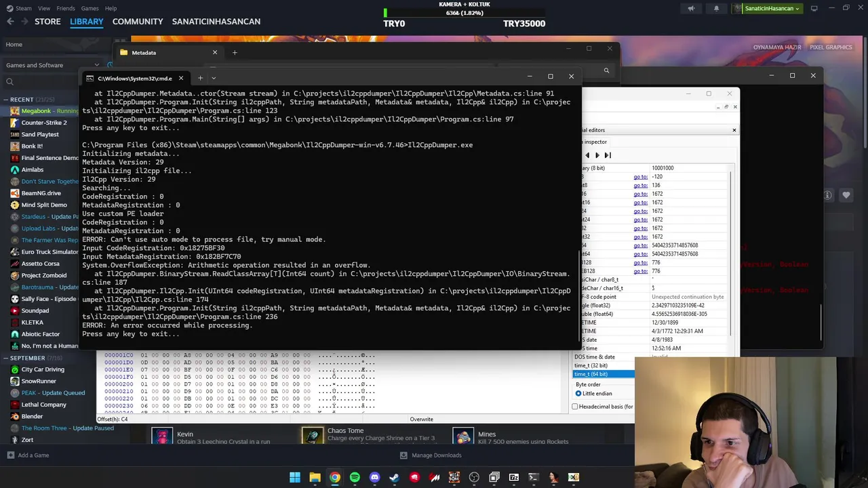Open OBS Studio from the taskbar

coord(474,477)
